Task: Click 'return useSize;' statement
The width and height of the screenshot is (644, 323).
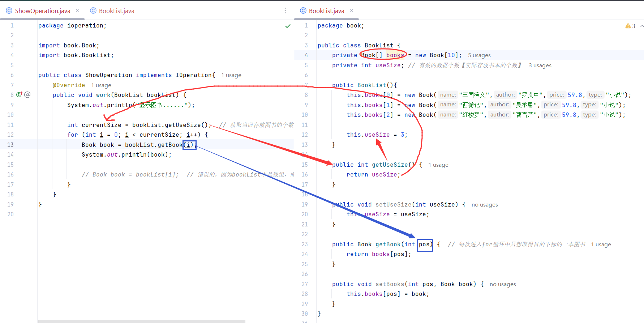Action: (x=373, y=175)
